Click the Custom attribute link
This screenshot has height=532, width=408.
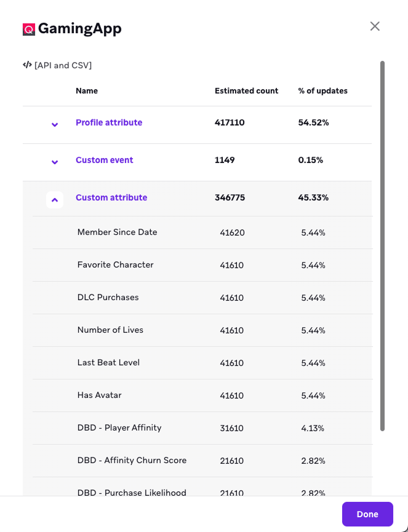click(x=111, y=197)
